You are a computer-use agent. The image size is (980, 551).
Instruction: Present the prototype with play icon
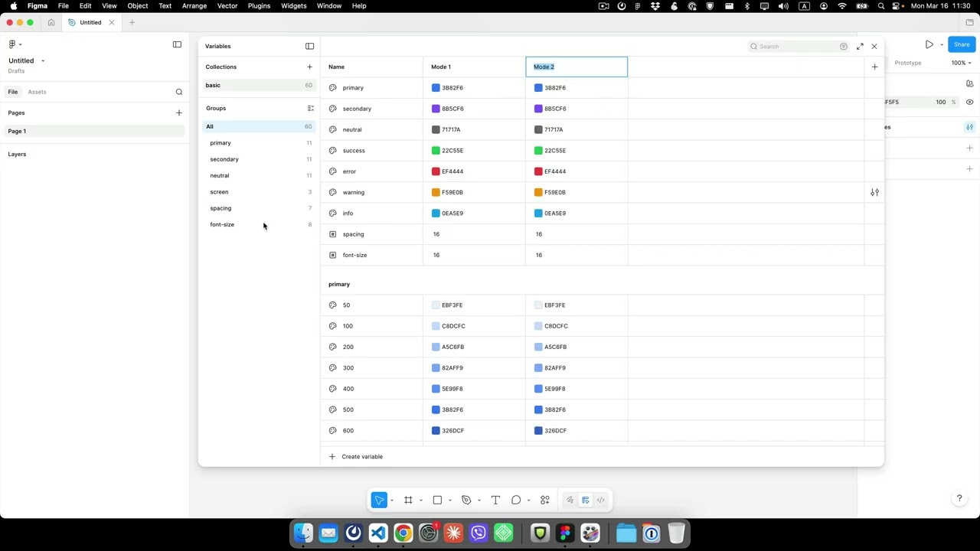929,44
